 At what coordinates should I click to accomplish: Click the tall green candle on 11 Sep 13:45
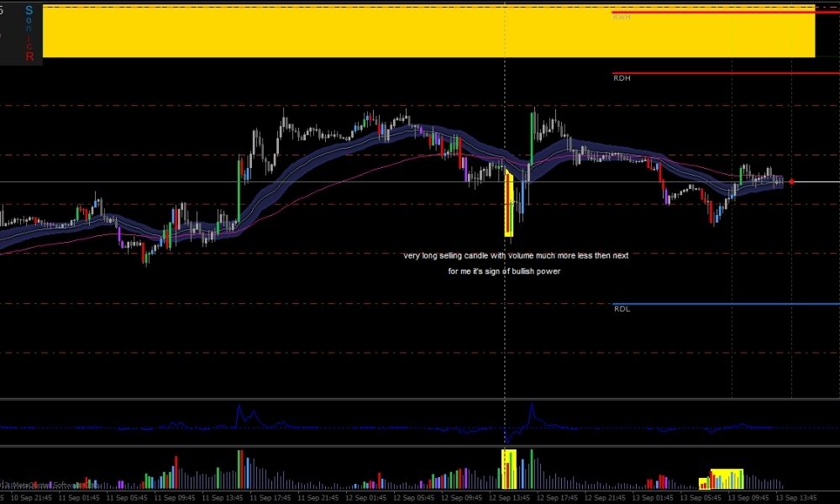[239, 189]
